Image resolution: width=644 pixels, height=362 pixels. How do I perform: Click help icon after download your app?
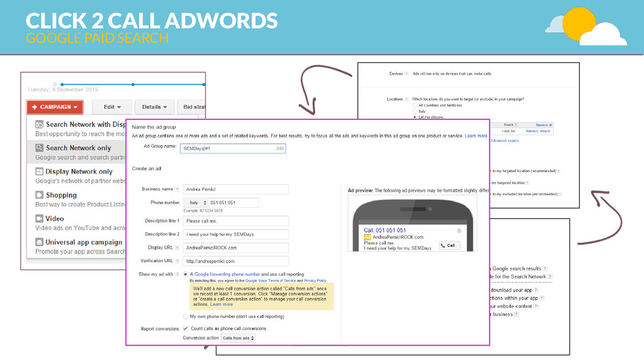click(536, 290)
